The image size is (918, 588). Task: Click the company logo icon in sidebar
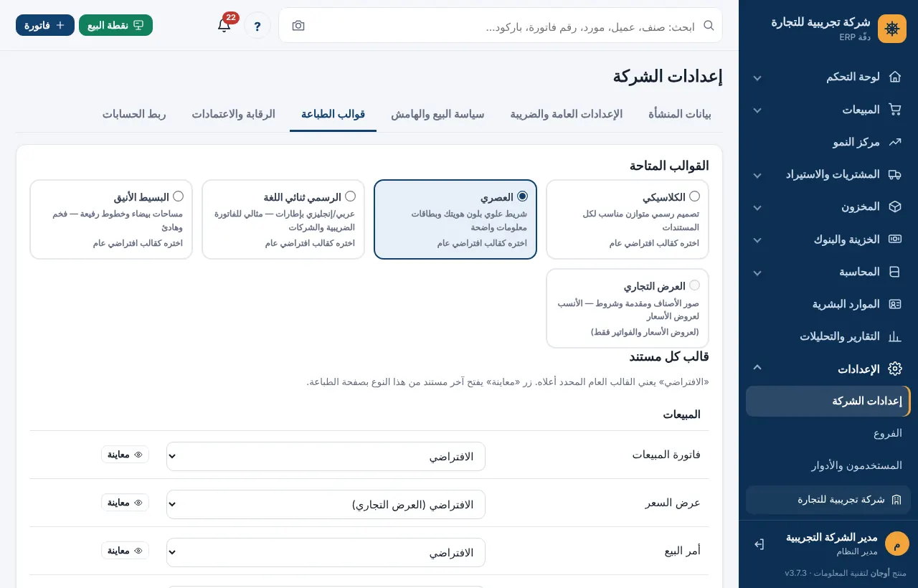[892, 29]
